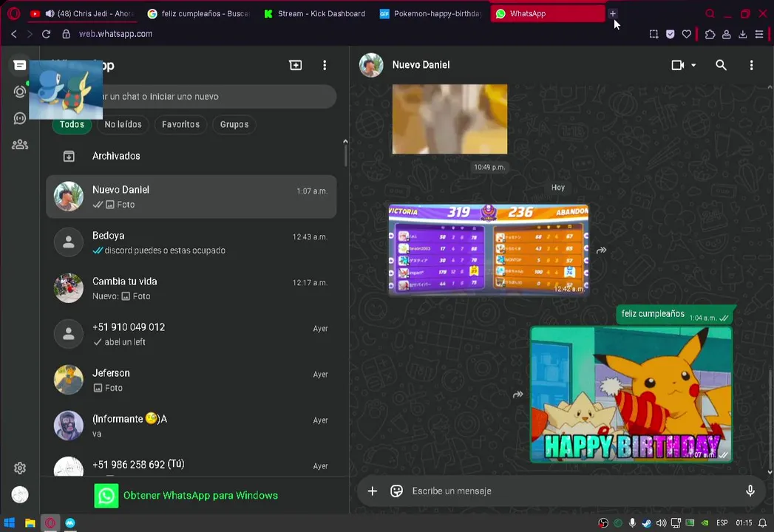Open the +51 910 049 012 chat
The height and width of the screenshot is (532, 774).
pyautogui.click(x=191, y=334)
